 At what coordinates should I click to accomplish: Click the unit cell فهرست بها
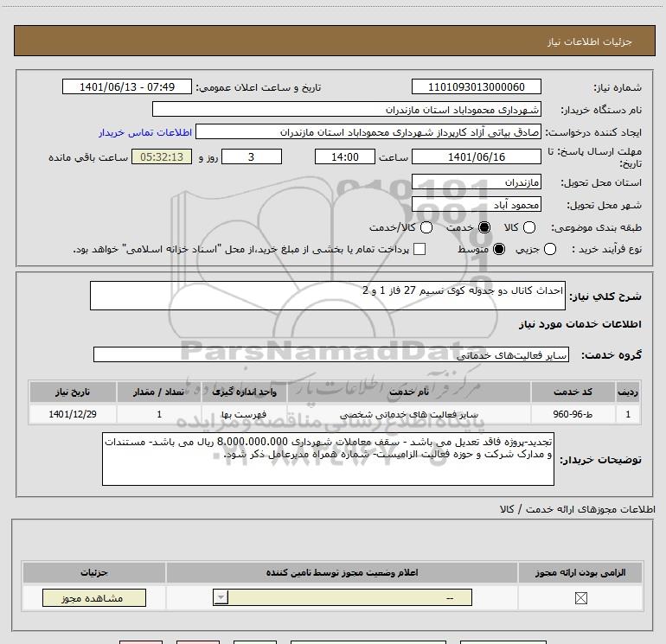pyautogui.click(x=244, y=414)
